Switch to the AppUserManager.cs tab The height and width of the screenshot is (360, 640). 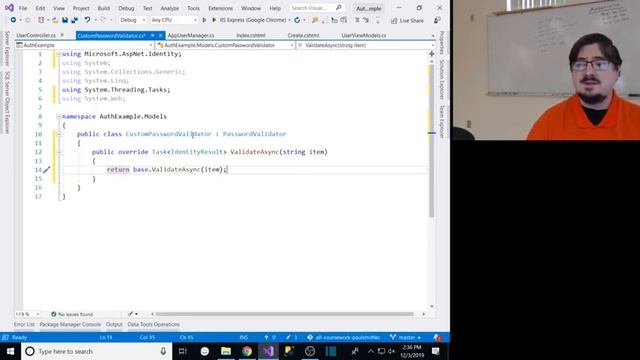[191, 36]
